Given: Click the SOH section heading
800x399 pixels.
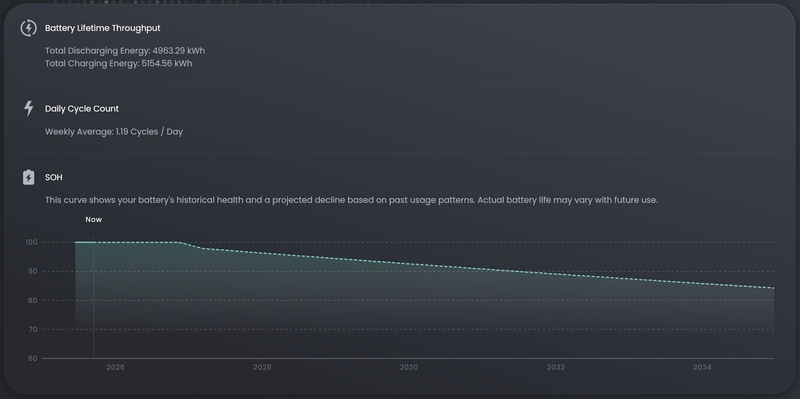Looking at the screenshot, I should tap(54, 178).
